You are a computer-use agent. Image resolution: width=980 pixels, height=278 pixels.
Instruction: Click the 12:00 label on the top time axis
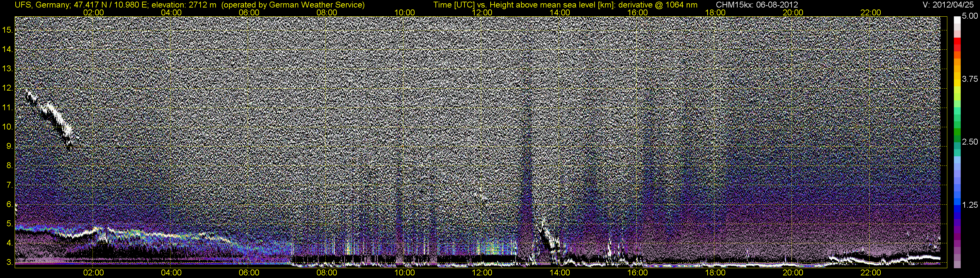[482, 12]
